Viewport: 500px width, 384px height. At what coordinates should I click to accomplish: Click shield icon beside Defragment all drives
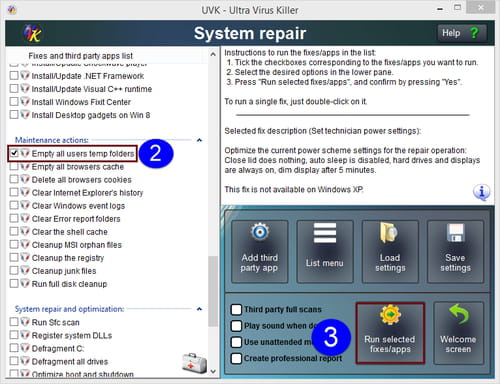tap(25, 361)
